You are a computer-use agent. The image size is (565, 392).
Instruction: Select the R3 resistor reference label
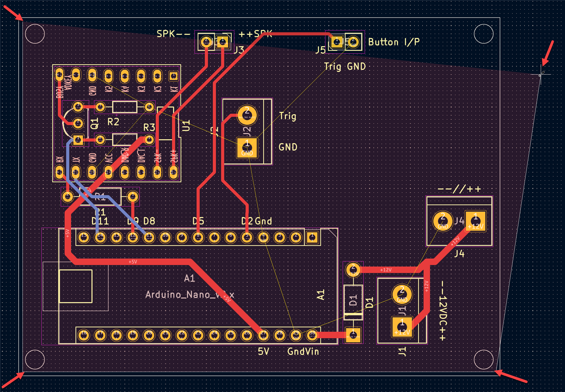pyautogui.click(x=149, y=127)
